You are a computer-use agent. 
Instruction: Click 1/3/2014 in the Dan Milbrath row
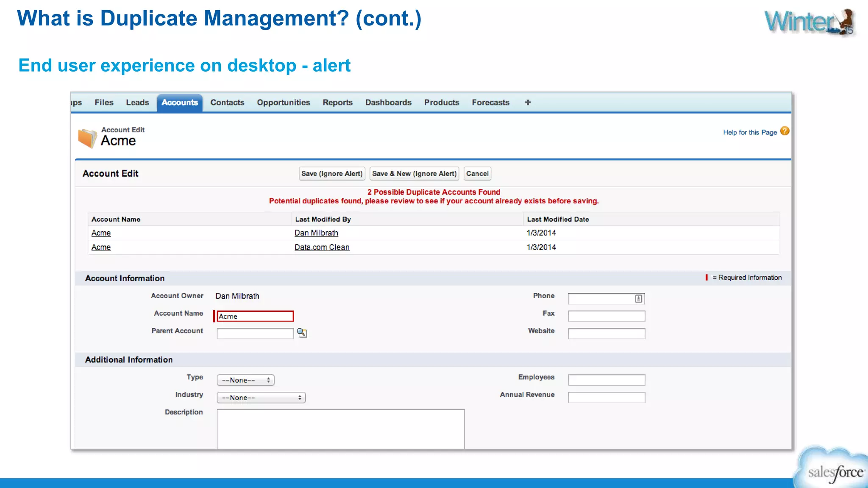pos(541,233)
